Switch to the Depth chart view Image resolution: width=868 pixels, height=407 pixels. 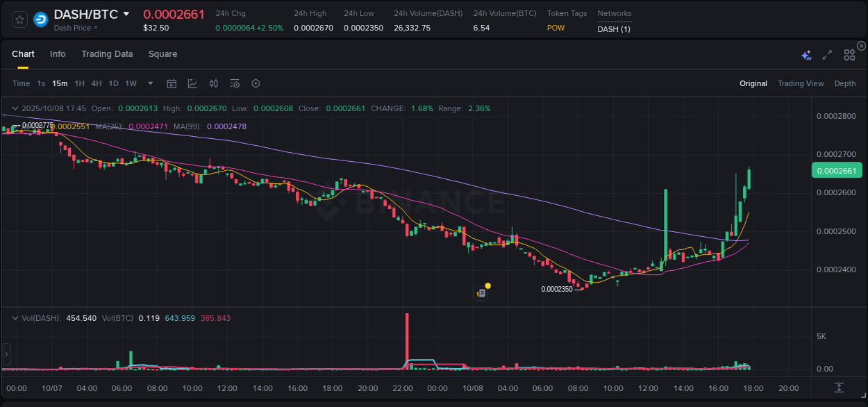844,83
